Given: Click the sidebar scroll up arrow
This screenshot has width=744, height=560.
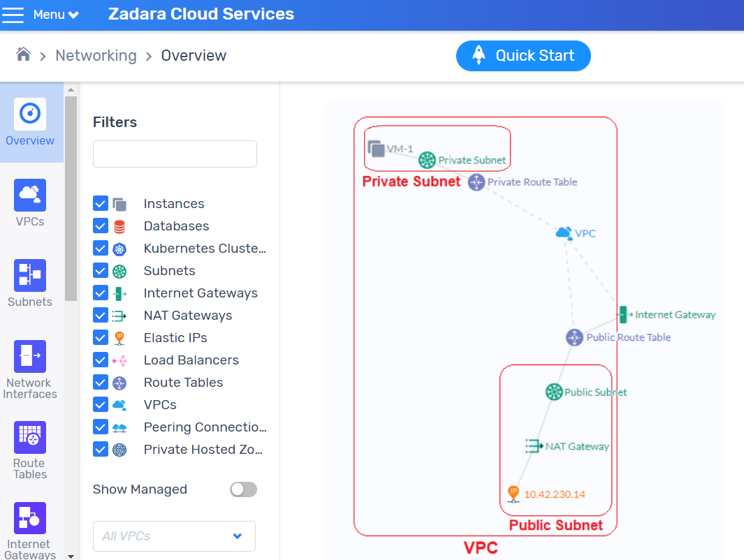Looking at the screenshot, I should click(x=71, y=89).
